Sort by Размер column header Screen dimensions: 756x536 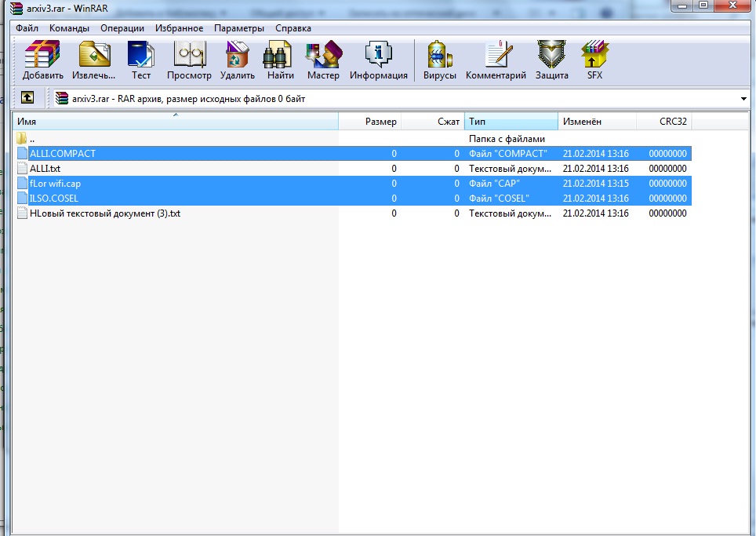pyautogui.click(x=370, y=121)
